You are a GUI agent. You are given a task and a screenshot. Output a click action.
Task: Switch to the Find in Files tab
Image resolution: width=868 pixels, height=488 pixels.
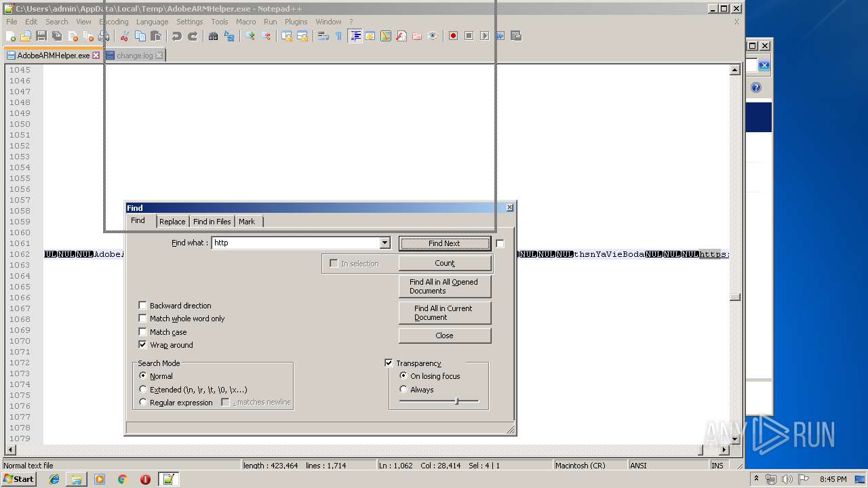coord(212,222)
